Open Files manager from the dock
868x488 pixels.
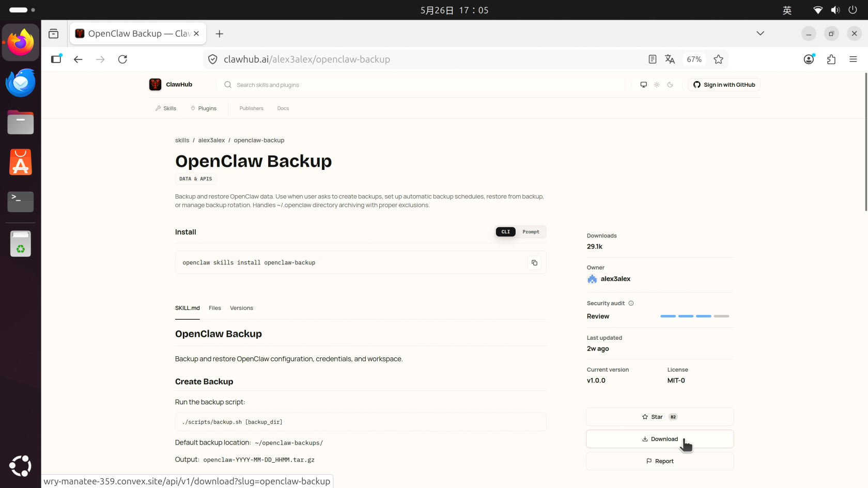pyautogui.click(x=21, y=122)
